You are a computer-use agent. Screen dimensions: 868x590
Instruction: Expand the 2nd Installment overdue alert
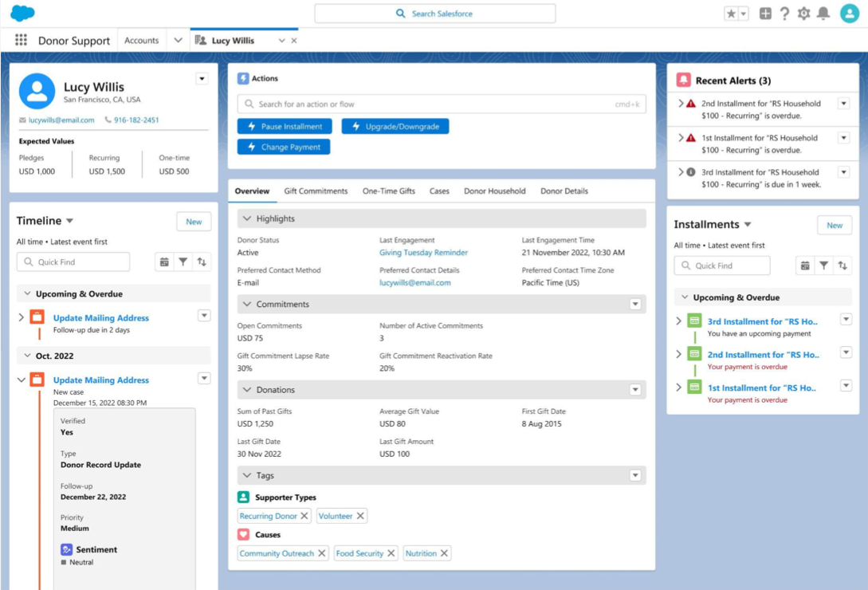[x=681, y=103]
